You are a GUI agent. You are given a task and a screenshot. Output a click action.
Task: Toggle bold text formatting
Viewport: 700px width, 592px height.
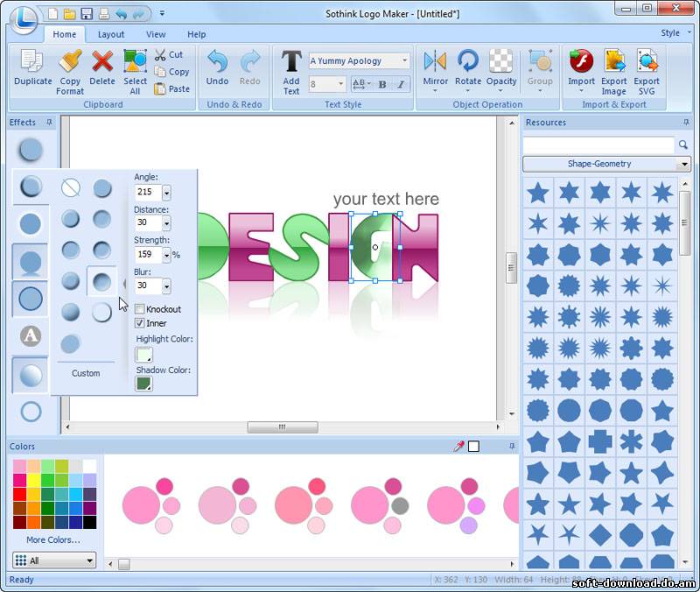[382, 84]
